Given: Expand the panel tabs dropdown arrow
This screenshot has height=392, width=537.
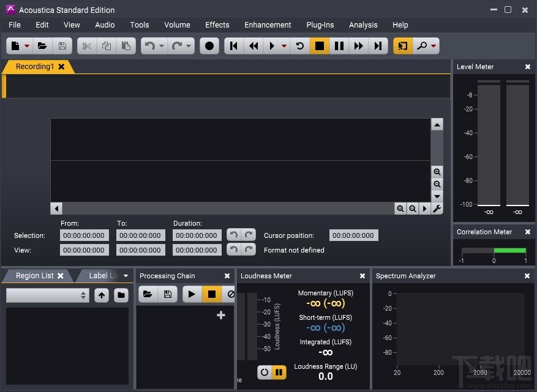Looking at the screenshot, I should point(126,276).
